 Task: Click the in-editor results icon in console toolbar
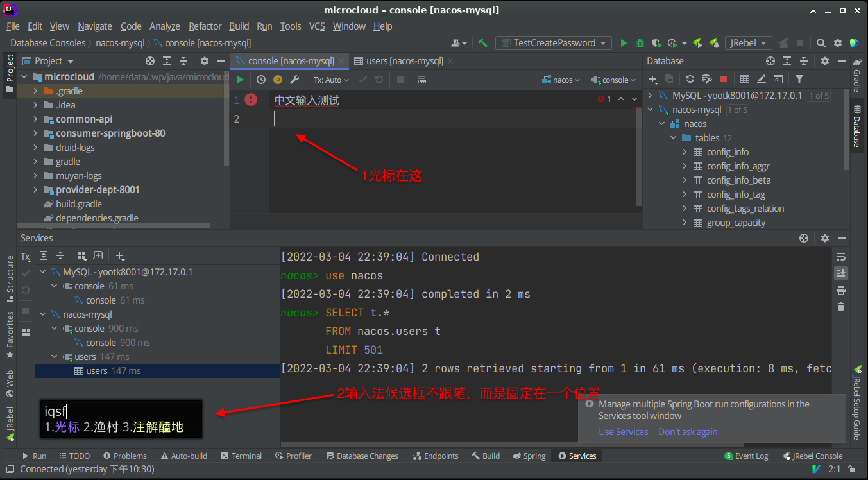(421, 80)
